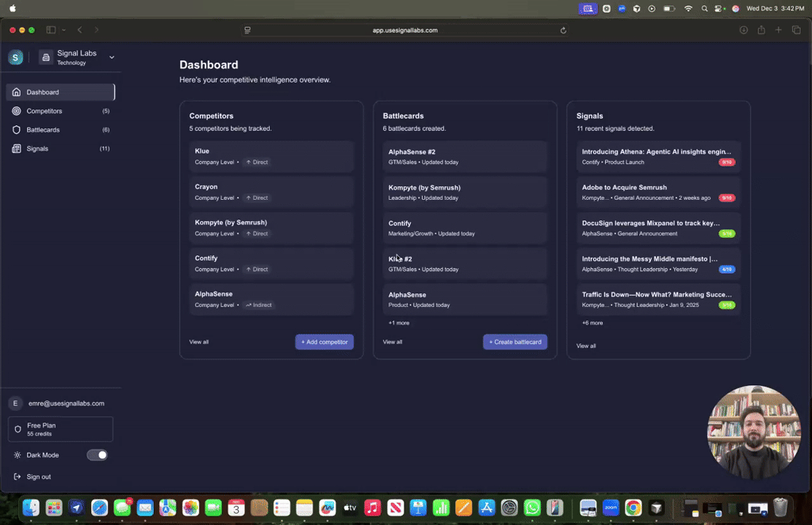
Task: Open Zoom from the dock
Action: (611, 508)
